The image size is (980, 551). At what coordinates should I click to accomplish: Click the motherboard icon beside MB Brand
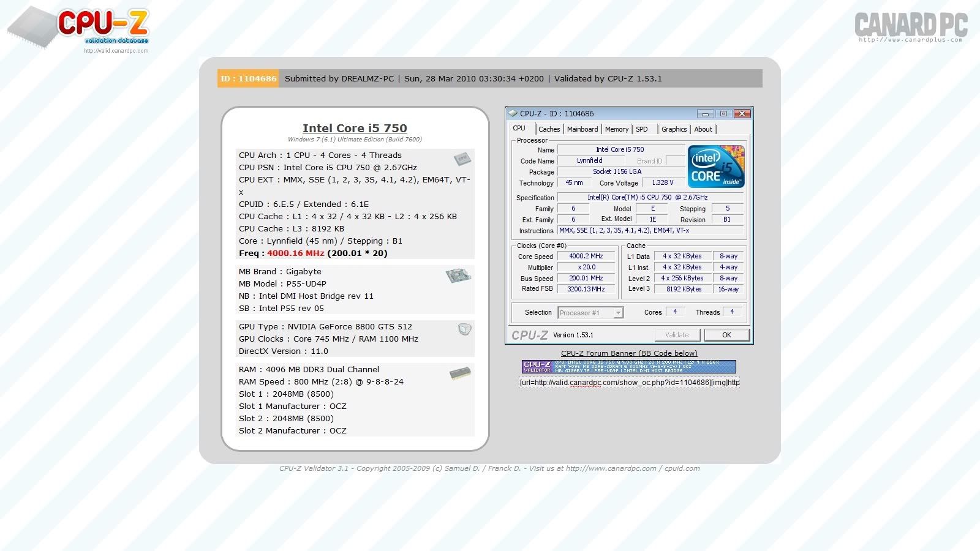[x=458, y=275]
